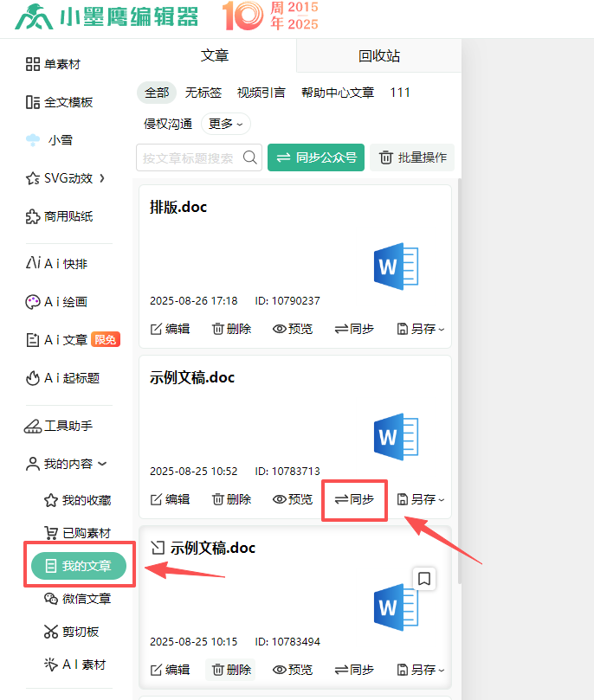Click the 小墨鹰编辑器 logo

[107, 16]
